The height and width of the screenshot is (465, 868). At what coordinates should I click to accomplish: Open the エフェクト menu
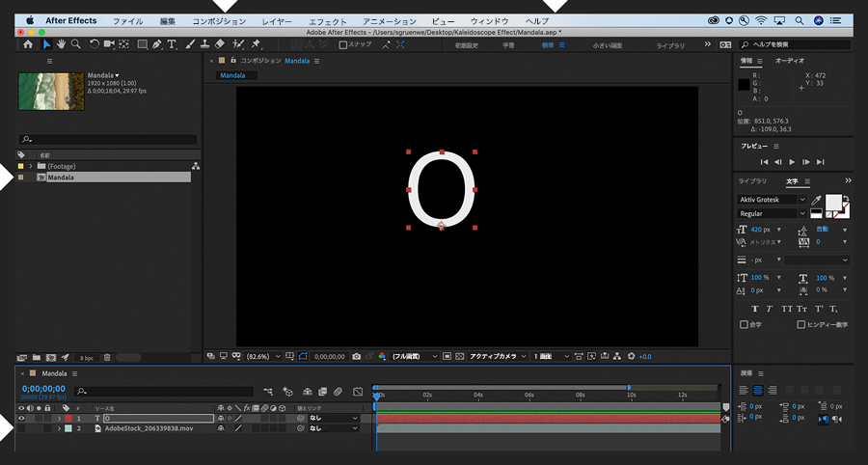(x=328, y=21)
